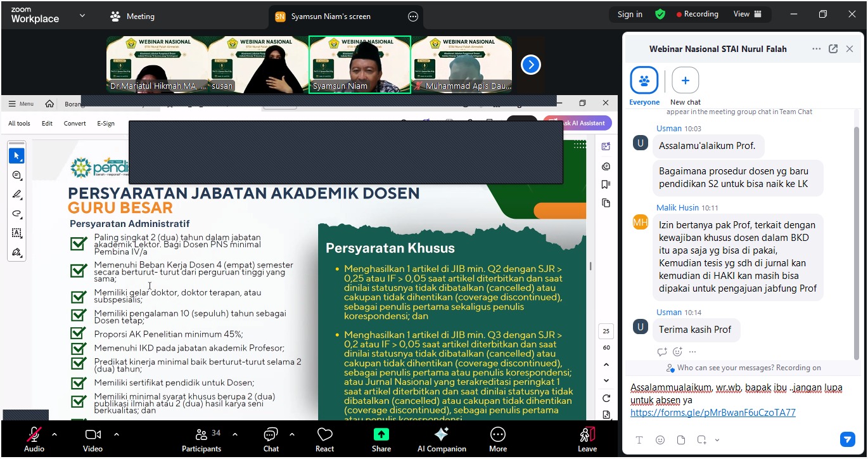This screenshot has width=868, height=459.
Task: Pop out the chat panel
Action: pos(833,49)
